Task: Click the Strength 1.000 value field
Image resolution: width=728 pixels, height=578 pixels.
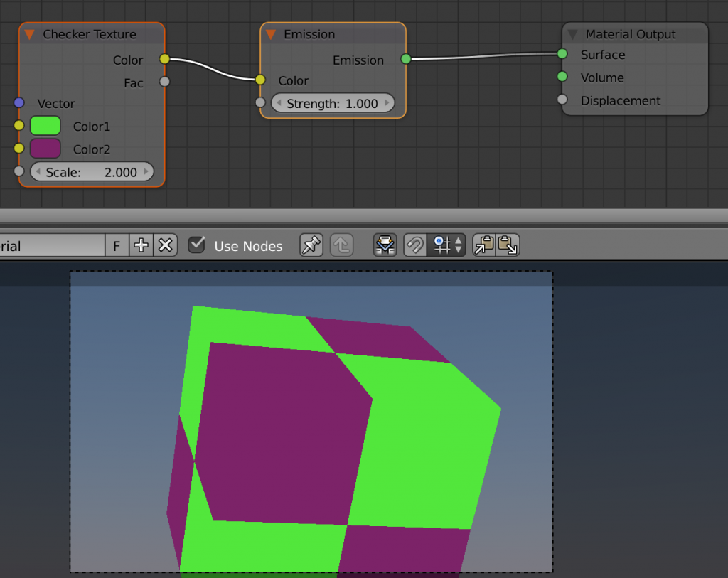Action: click(333, 103)
